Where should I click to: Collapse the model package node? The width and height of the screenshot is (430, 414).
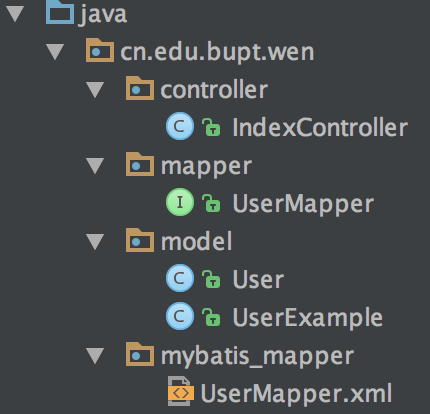[x=95, y=242]
